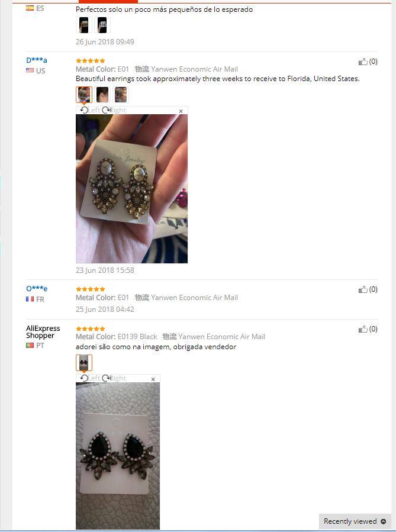Open reviewer D***a's profile
This screenshot has height=532, width=396.
point(37,60)
